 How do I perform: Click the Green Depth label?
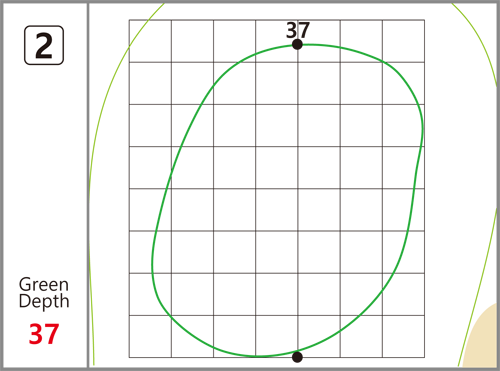[44, 293]
